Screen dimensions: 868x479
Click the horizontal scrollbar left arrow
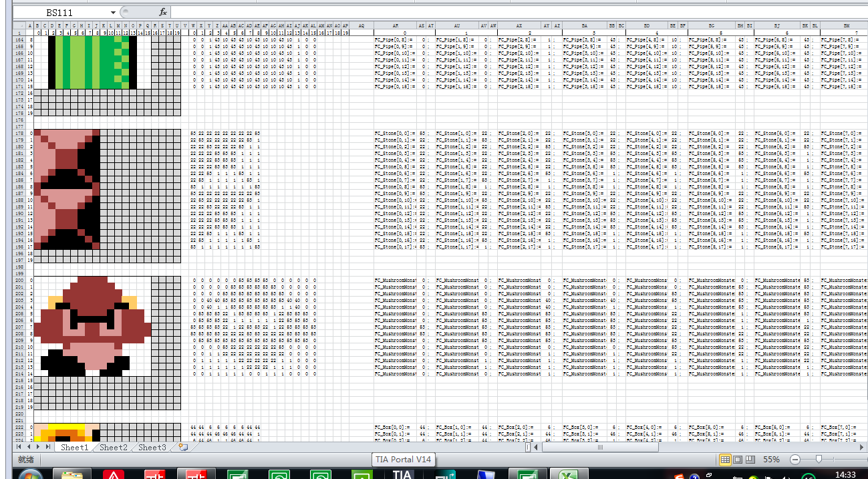pos(535,447)
